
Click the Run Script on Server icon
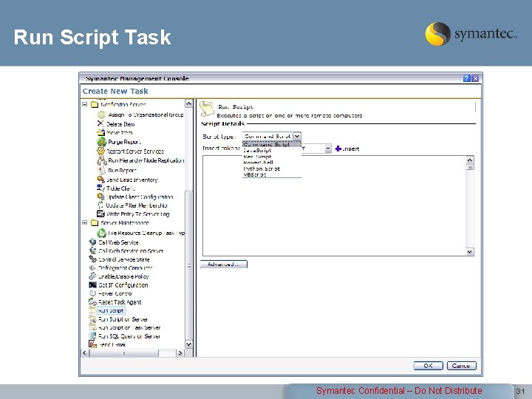pos(92,319)
